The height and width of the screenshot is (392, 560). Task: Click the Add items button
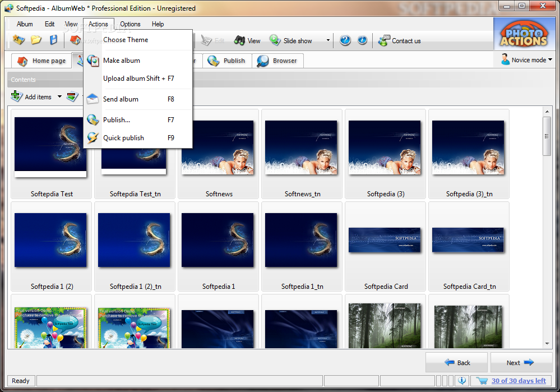click(x=31, y=96)
